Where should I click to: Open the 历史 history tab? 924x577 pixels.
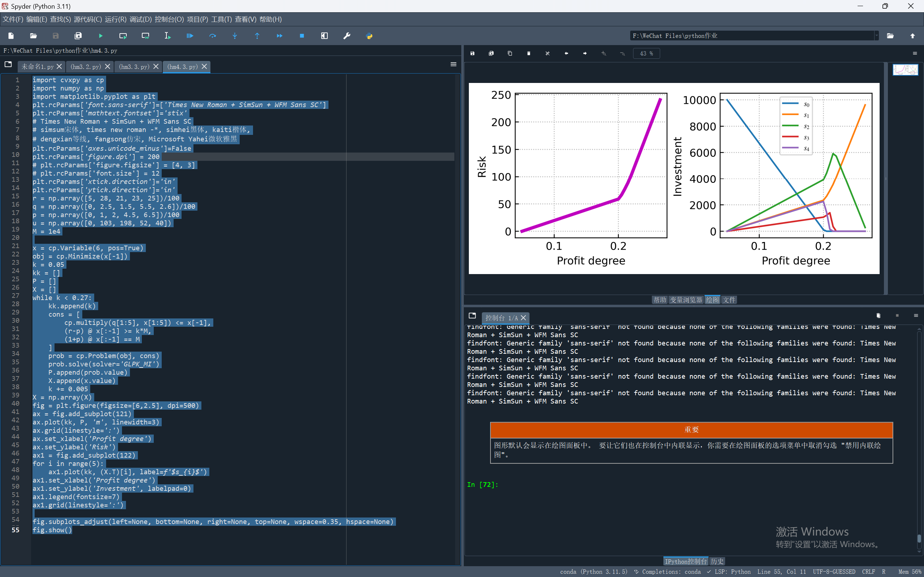pyautogui.click(x=717, y=561)
